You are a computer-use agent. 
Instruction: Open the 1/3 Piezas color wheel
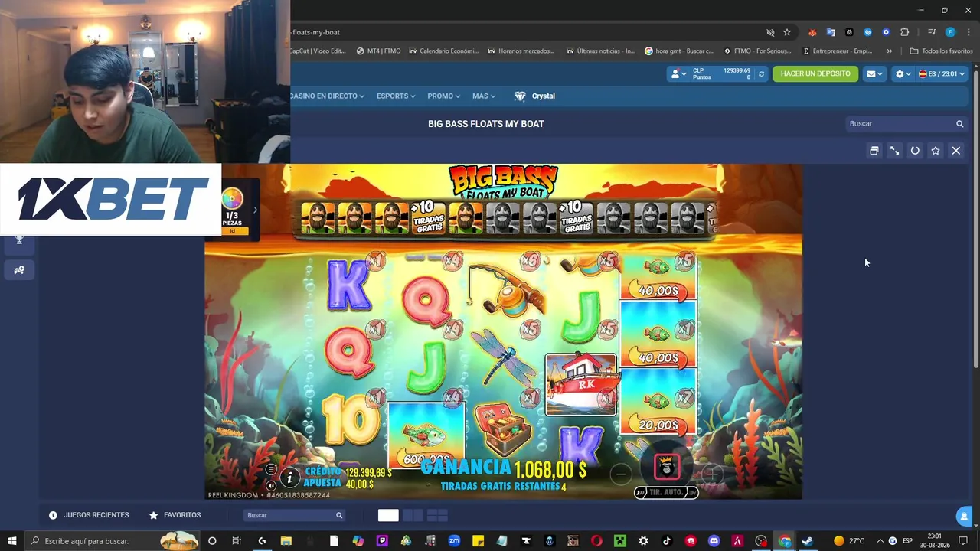coord(232,201)
